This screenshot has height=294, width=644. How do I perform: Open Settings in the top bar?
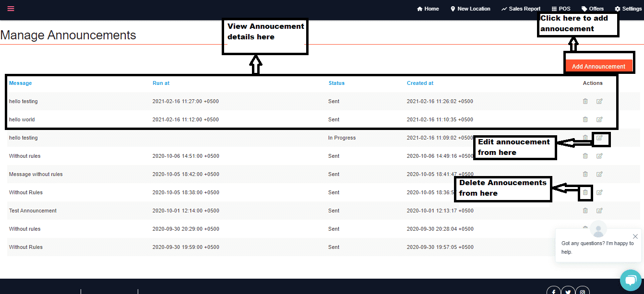pyautogui.click(x=628, y=9)
